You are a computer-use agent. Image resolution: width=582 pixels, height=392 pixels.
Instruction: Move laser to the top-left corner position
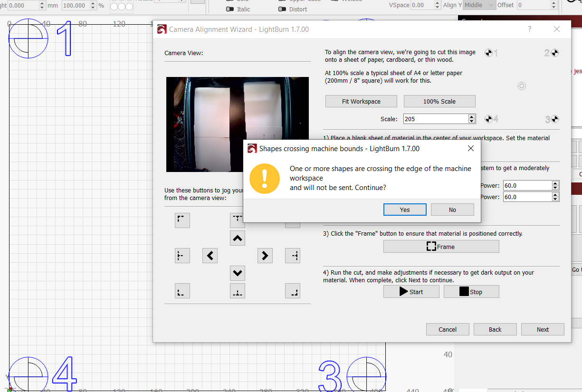tap(182, 220)
